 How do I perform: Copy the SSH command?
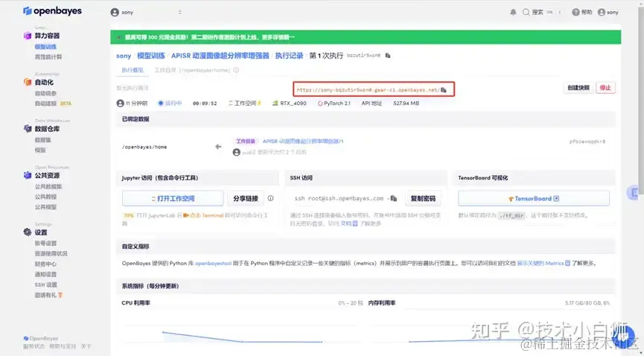[x=393, y=199]
